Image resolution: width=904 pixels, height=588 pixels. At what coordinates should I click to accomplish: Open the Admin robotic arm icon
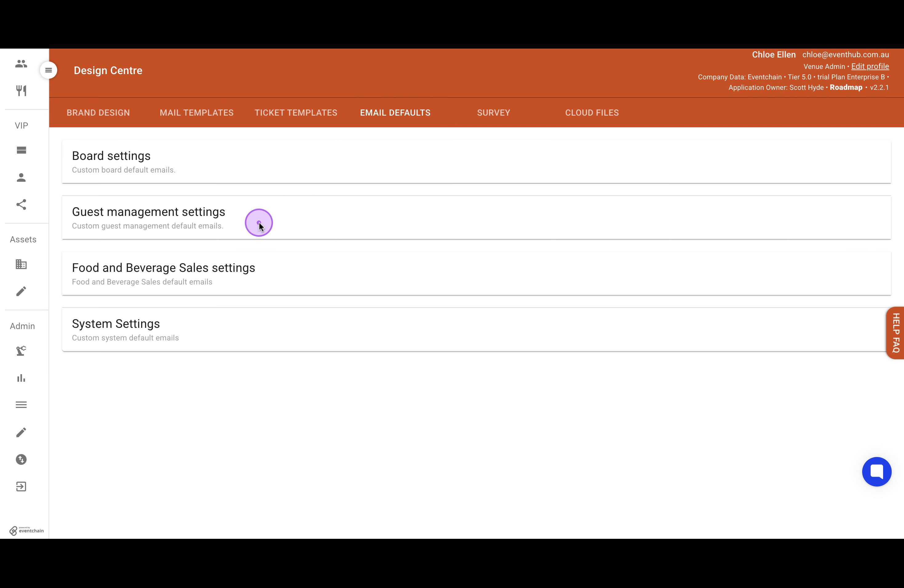(x=21, y=351)
